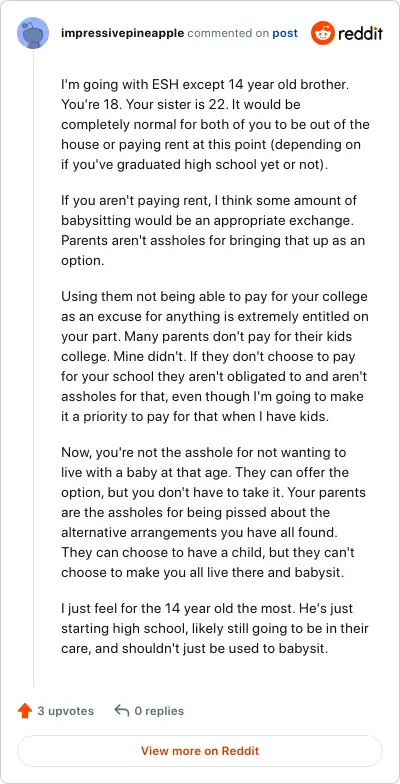Click the reddit wordmark text

tap(360, 34)
